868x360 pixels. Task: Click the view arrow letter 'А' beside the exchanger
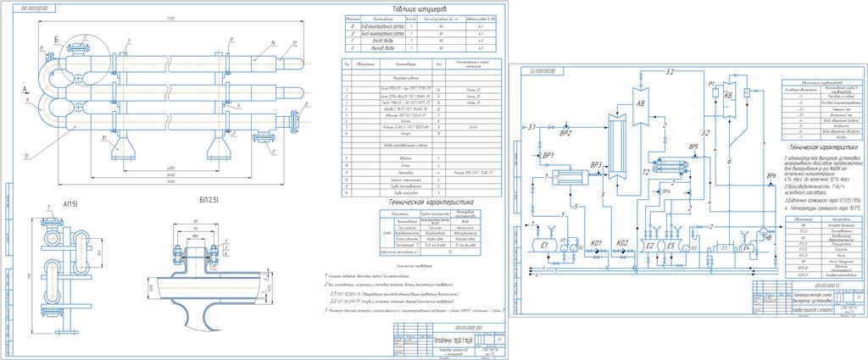click(24, 88)
